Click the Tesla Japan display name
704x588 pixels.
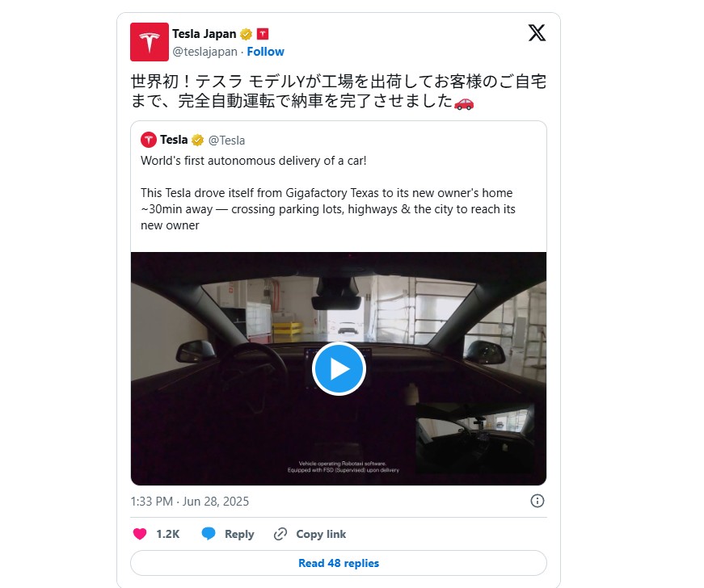[204, 34]
